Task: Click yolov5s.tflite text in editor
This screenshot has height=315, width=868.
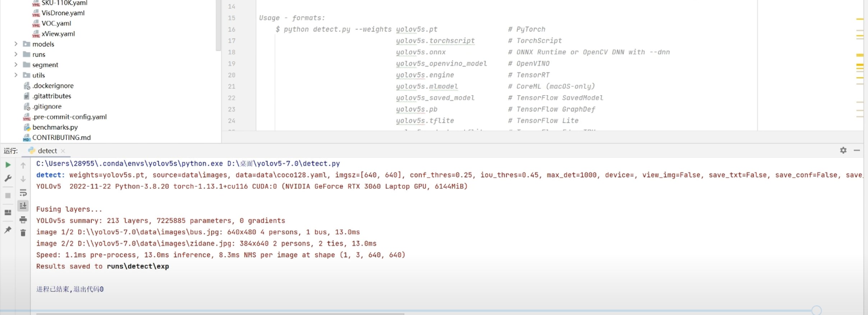Action: click(x=425, y=121)
